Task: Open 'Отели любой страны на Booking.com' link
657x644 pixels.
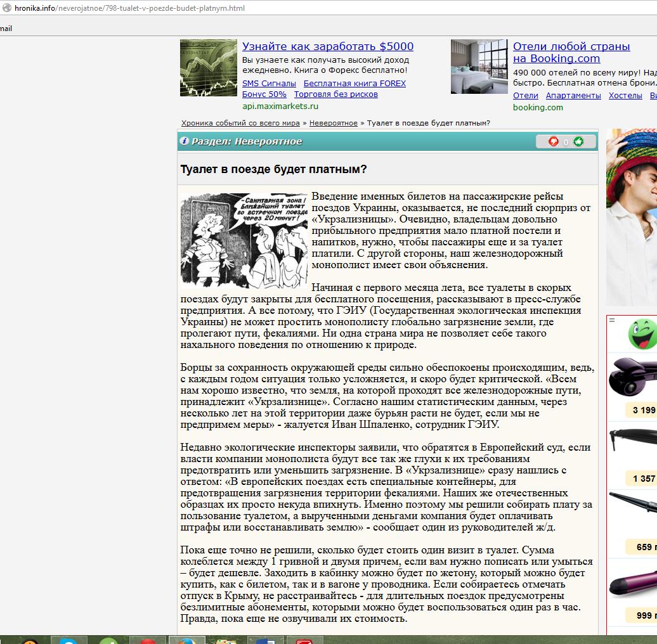Action: point(571,52)
